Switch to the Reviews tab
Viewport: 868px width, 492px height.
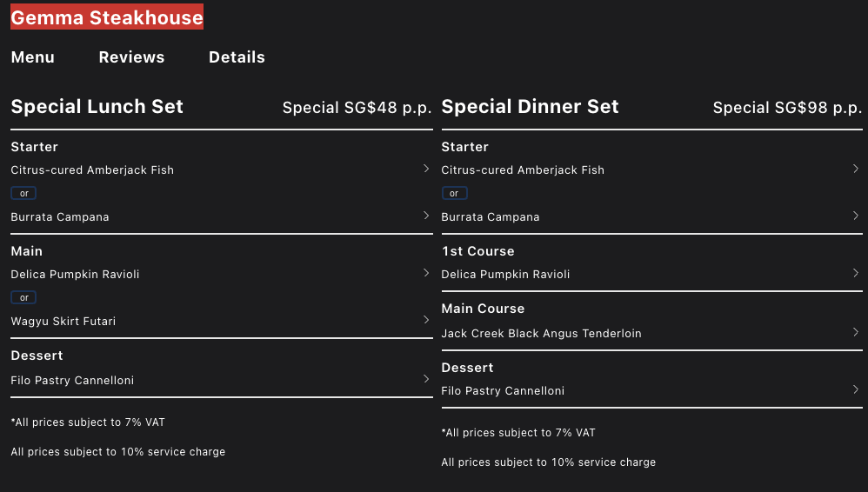131,57
